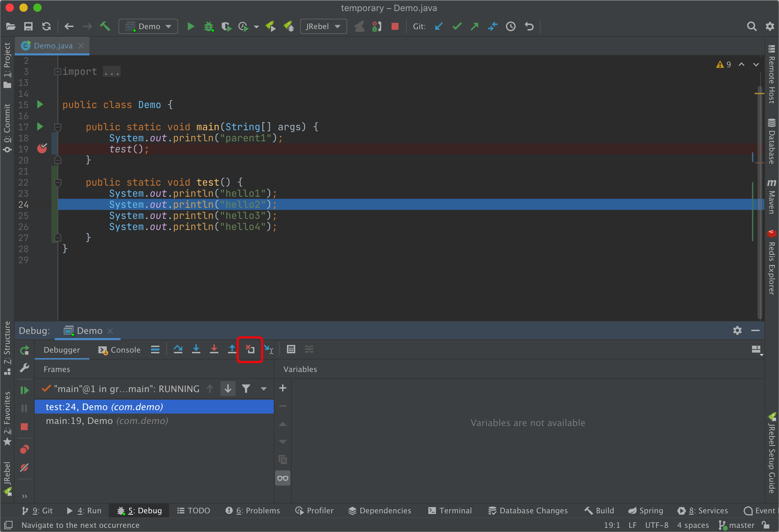
Task: View breakpoints double red circle icon
Action: pos(24,450)
